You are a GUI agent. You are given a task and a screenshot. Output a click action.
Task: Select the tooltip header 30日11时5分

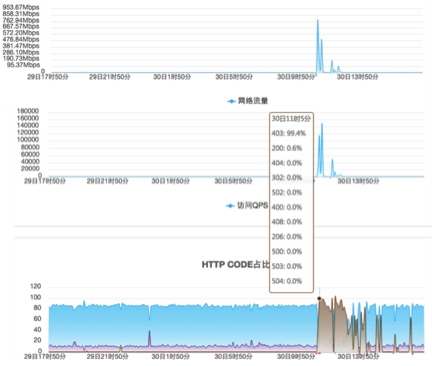(291, 119)
